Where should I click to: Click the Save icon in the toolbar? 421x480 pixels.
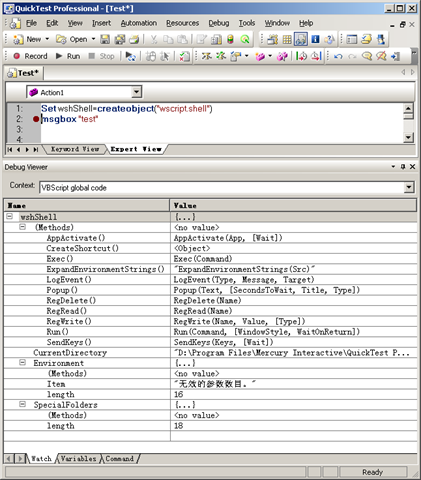(105, 40)
